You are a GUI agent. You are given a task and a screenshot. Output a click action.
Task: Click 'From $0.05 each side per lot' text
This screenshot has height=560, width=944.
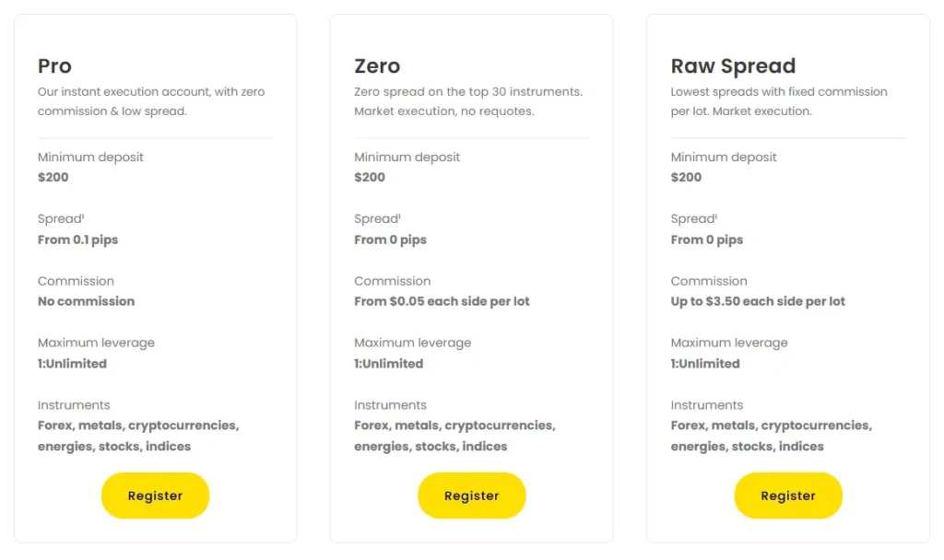point(442,301)
